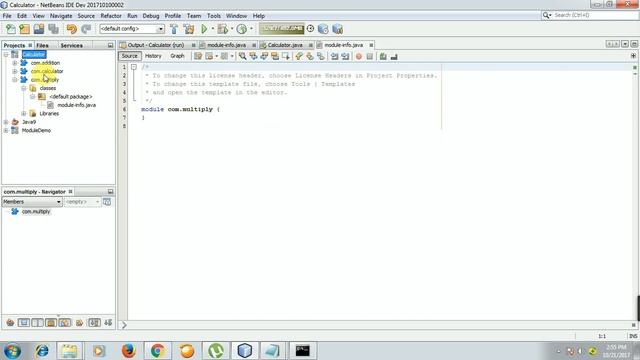
Task: Click the Stop Macro Recording icon
Action: [x=370, y=56]
